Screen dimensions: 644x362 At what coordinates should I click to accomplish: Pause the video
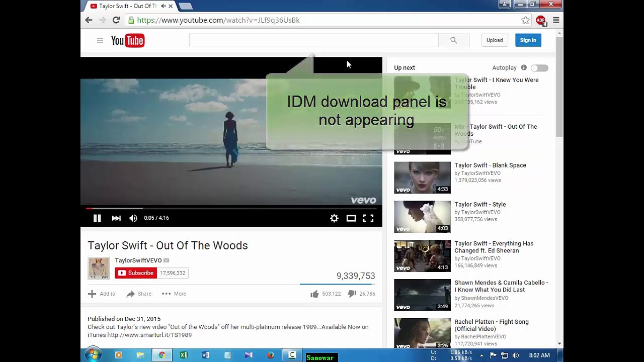(x=97, y=218)
